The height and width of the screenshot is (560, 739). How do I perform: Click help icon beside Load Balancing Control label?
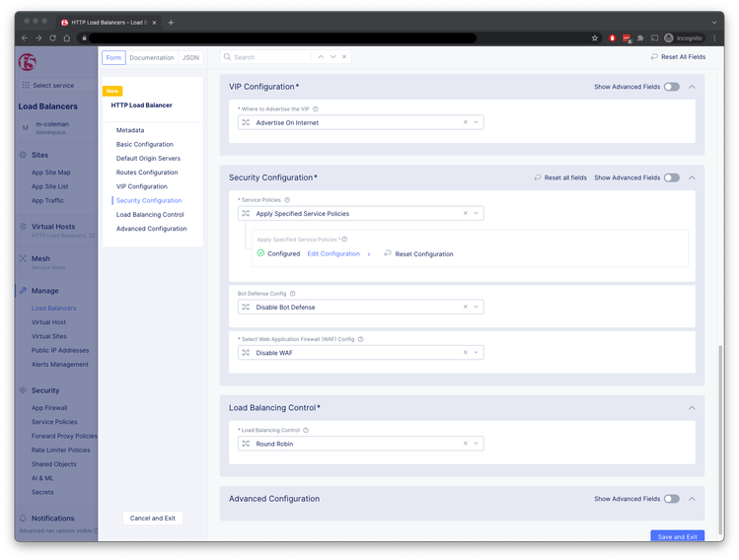tap(307, 430)
